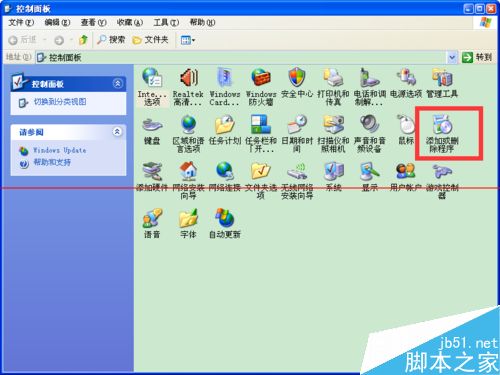Open Windows Update link
Image resolution: width=500 pixels, height=375 pixels.
tap(60, 151)
